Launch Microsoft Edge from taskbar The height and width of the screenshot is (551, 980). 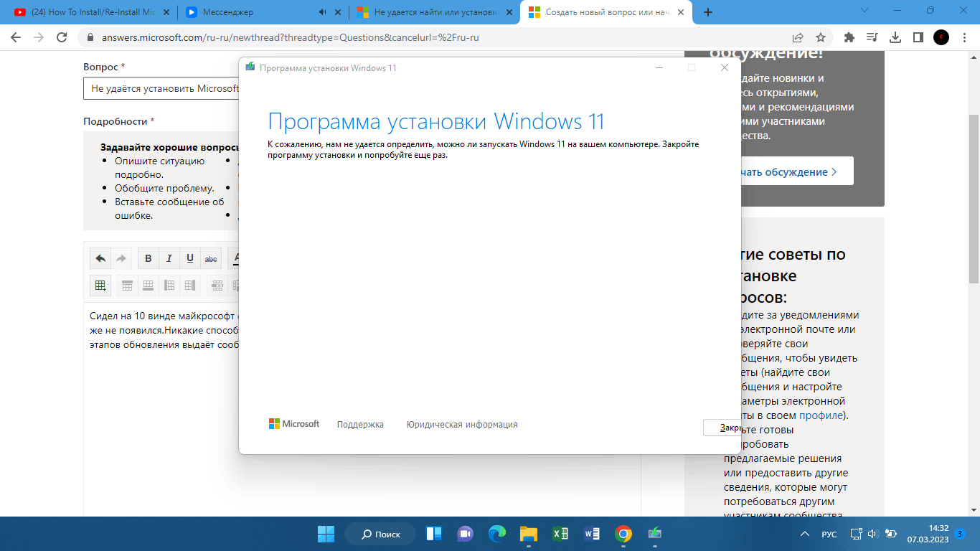pyautogui.click(x=497, y=534)
